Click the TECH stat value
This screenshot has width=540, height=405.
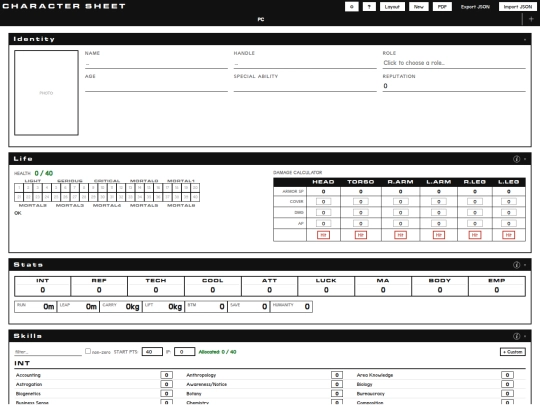pyautogui.click(x=156, y=290)
